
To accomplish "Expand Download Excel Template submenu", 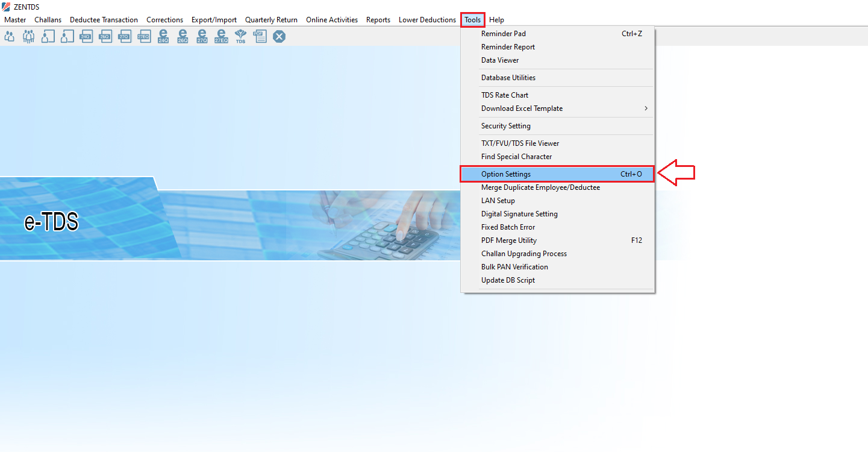I will (558, 108).
